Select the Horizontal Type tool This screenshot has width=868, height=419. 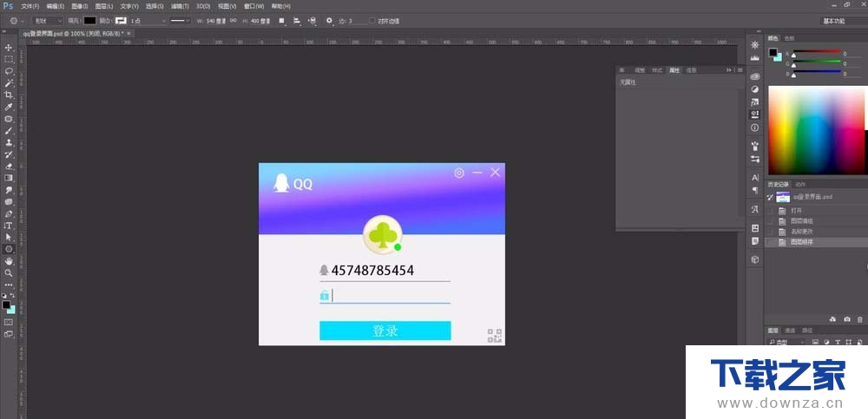[x=9, y=226]
